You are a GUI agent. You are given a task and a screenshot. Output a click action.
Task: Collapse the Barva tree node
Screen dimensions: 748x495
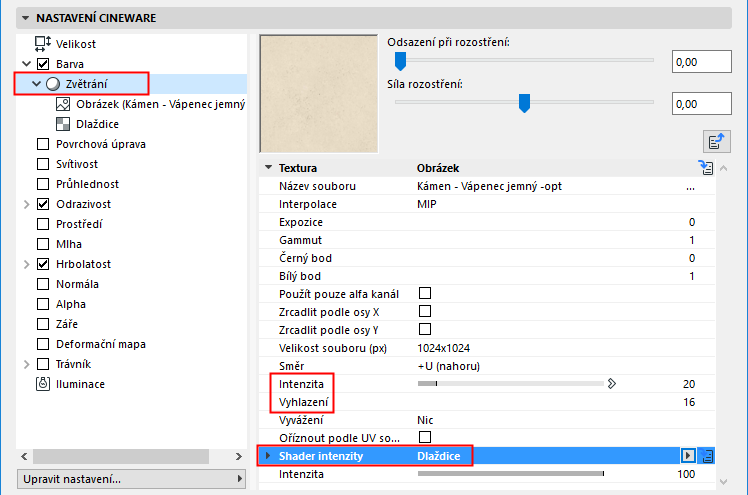(27, 63)
